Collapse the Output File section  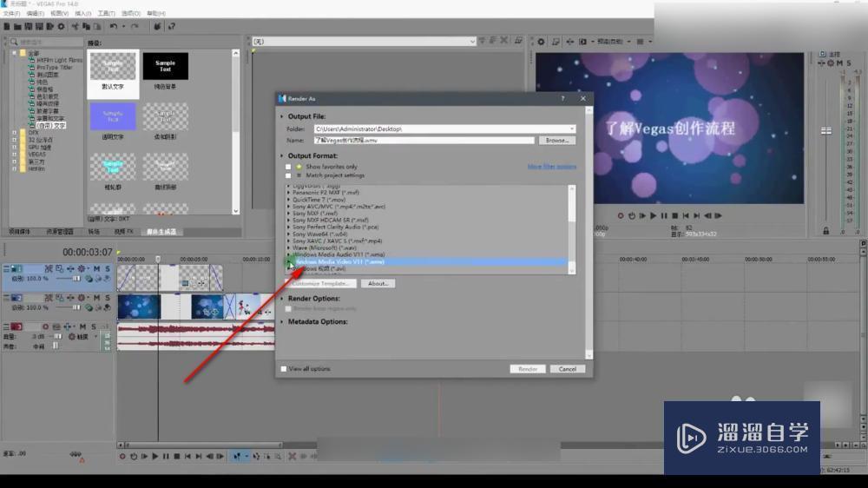[282, 117]
